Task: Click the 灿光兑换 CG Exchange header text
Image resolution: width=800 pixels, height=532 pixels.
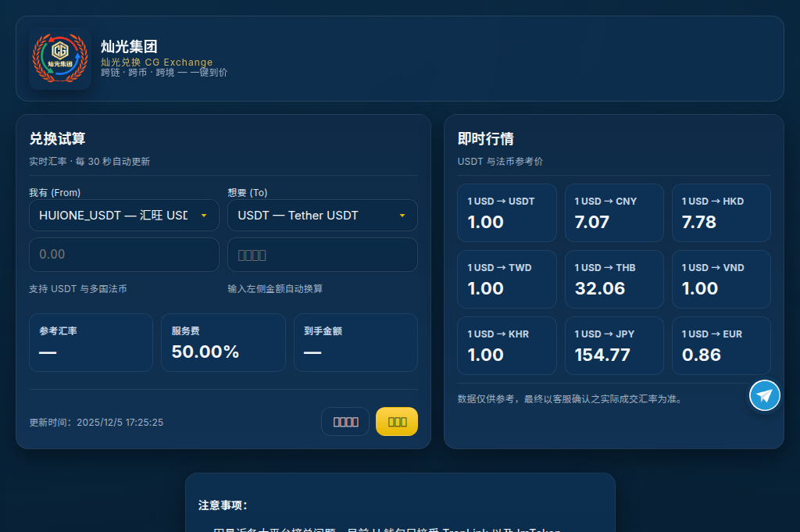Action: tap(155, 62)
